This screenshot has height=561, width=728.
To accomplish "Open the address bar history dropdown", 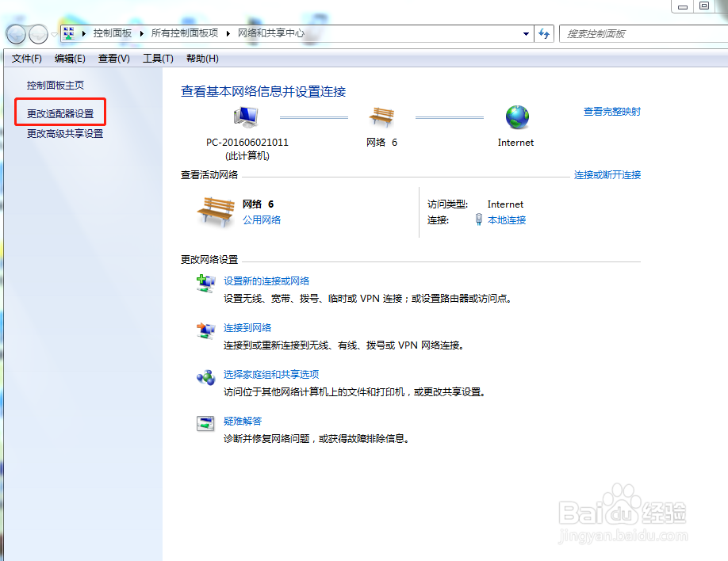I will [x=526, y=33].
